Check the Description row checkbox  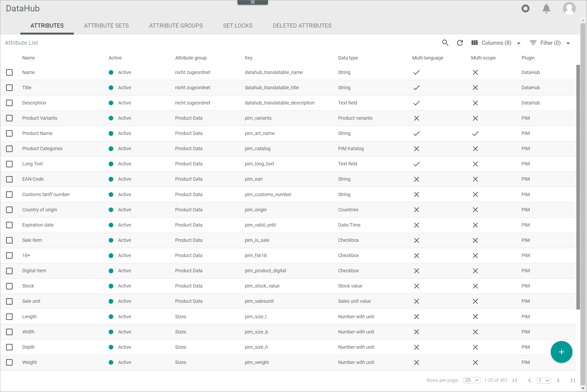pos(9,103)
